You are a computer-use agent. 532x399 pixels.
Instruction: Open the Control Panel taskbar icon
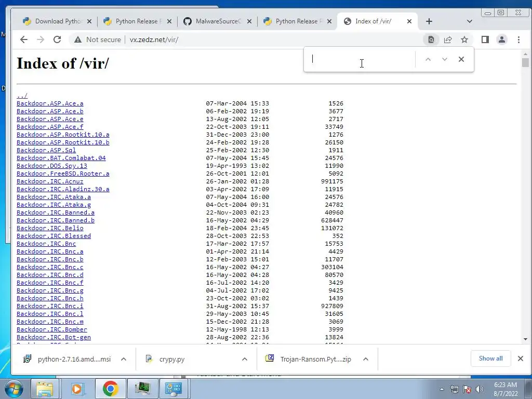pos(174,389)
